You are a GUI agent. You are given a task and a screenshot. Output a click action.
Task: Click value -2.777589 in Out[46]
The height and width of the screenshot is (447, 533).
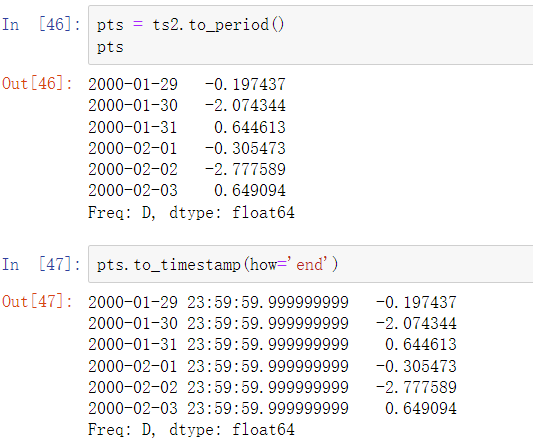click(245, 169)
